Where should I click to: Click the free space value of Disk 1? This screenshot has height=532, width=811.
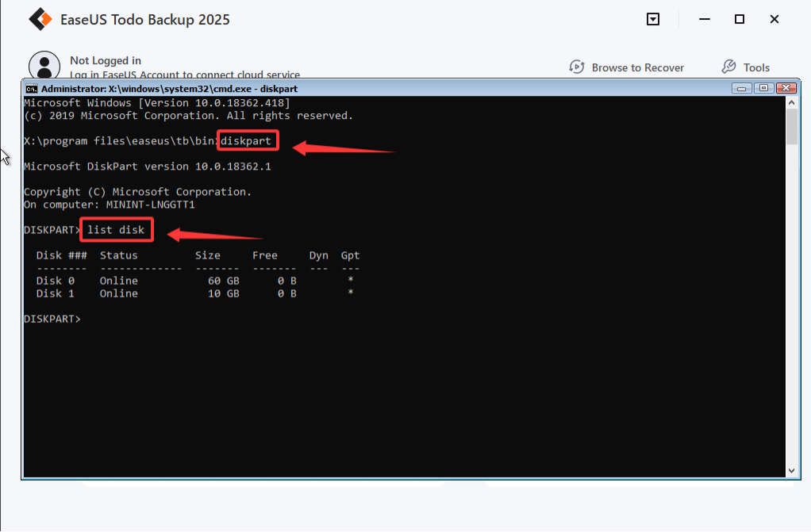(x=287, y=293)
